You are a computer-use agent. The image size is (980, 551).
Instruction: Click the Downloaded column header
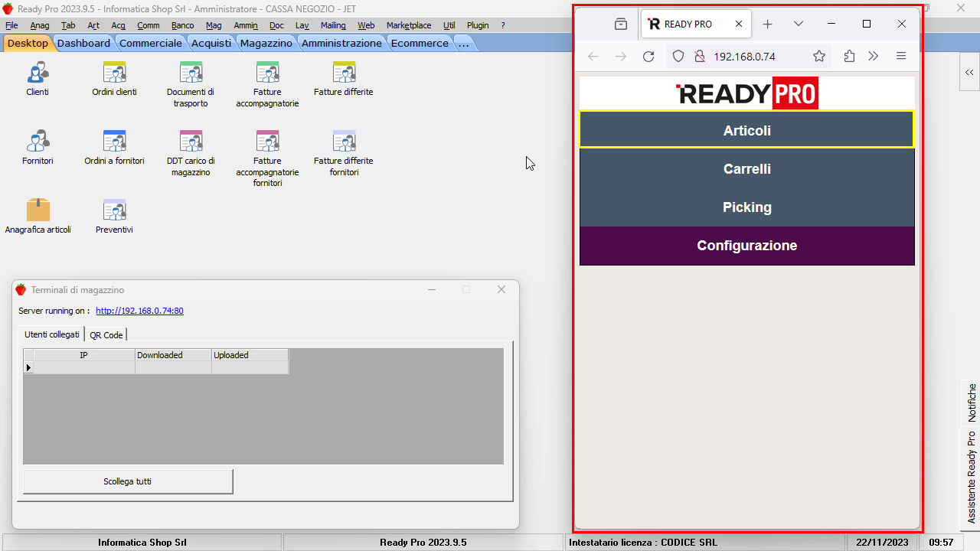[x=173, y=355]
